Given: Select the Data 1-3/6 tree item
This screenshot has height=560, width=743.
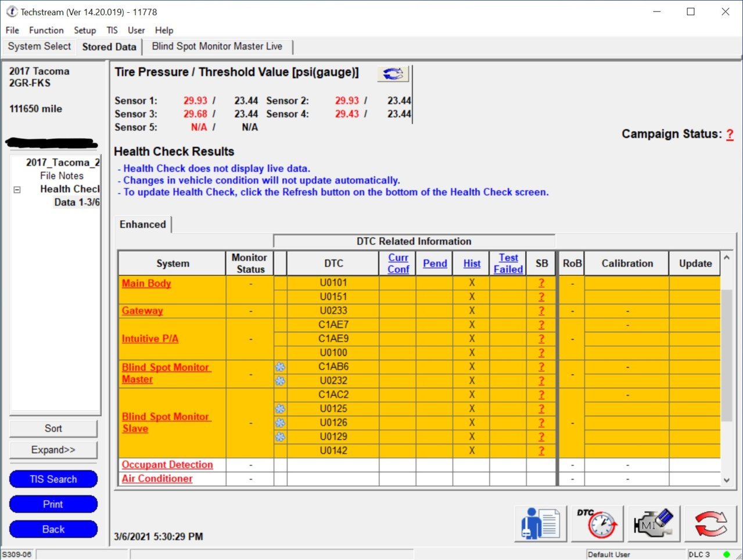Looking at the screenshot, I should 77,202.
